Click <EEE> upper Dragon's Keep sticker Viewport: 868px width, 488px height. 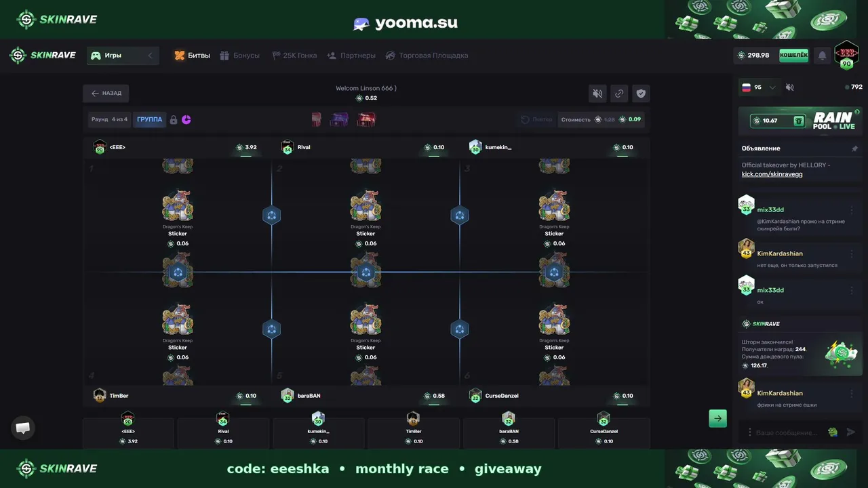pyautogui.click(x=178, y=207)
